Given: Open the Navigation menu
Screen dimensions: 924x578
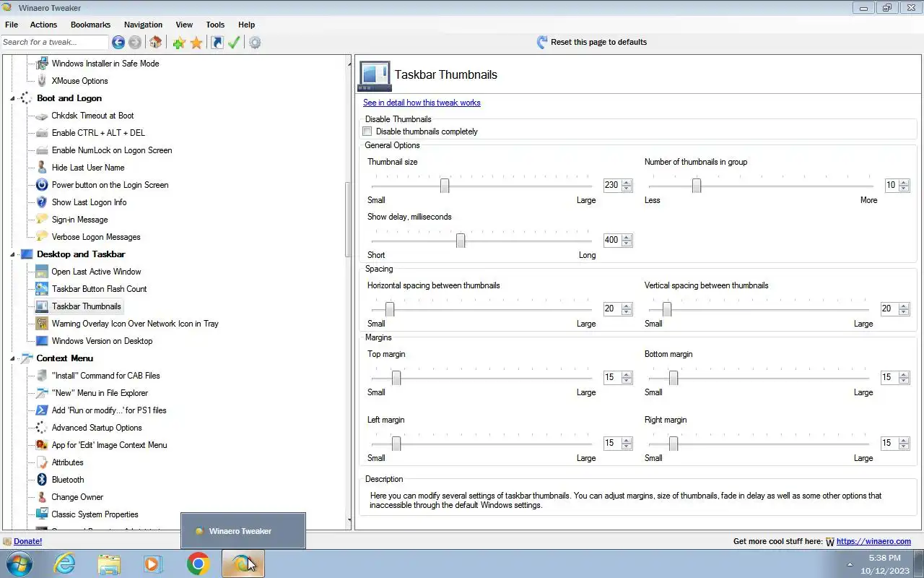Looking at the screenshot, I should (x=143, y=25).
